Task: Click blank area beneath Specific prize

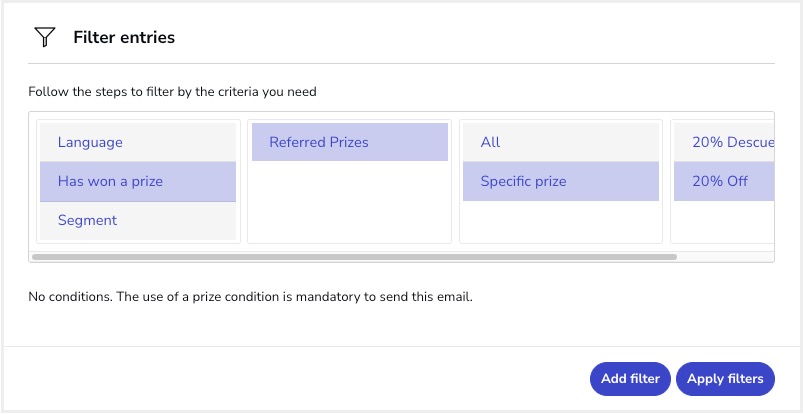Action: click(560, 222)
